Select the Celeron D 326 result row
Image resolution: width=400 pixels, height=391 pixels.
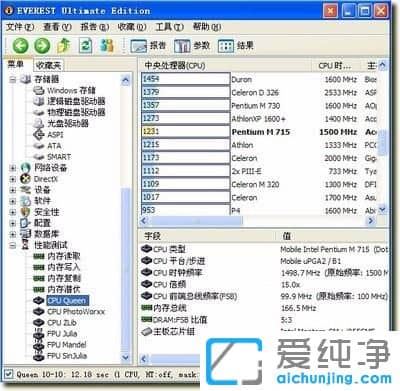coord(259,92)
